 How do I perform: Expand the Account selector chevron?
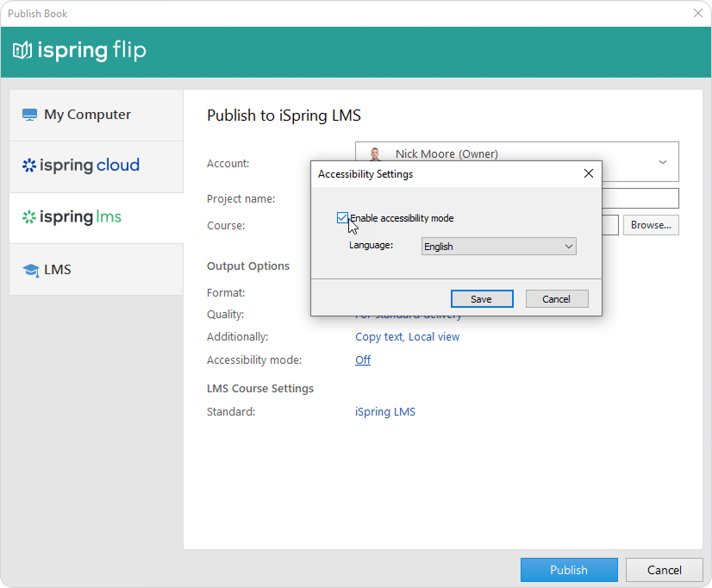(662, 161)
